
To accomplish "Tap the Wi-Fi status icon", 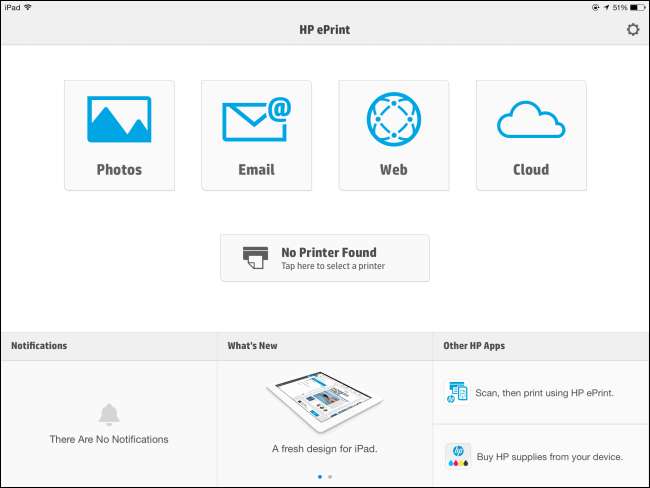I will tap(26, 7).
